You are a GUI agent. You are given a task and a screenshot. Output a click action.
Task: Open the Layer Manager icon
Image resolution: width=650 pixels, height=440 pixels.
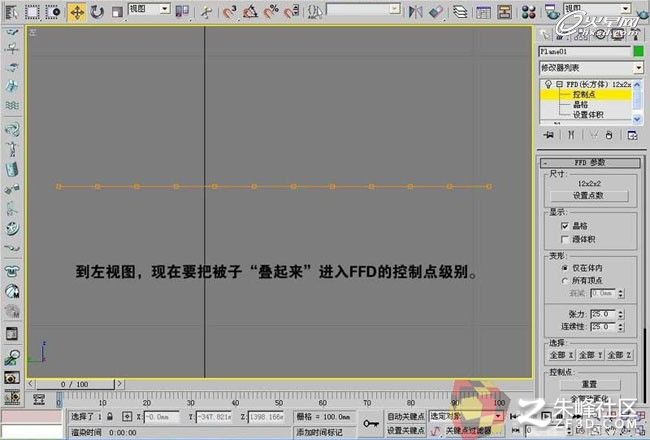coord(460,12)
